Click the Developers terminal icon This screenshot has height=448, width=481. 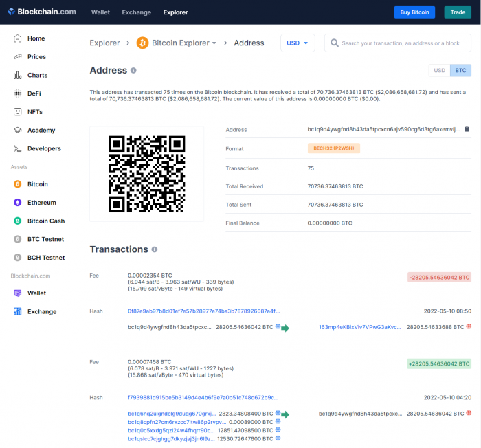coord(17,148)
